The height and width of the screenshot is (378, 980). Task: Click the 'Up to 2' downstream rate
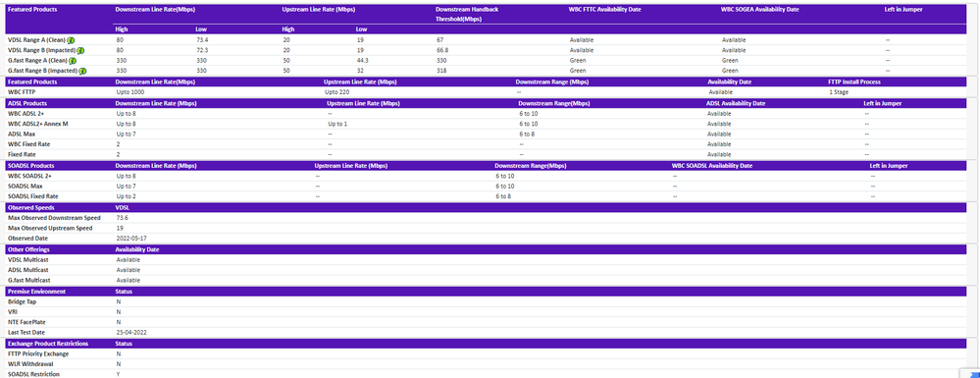[x=126, y=196]
